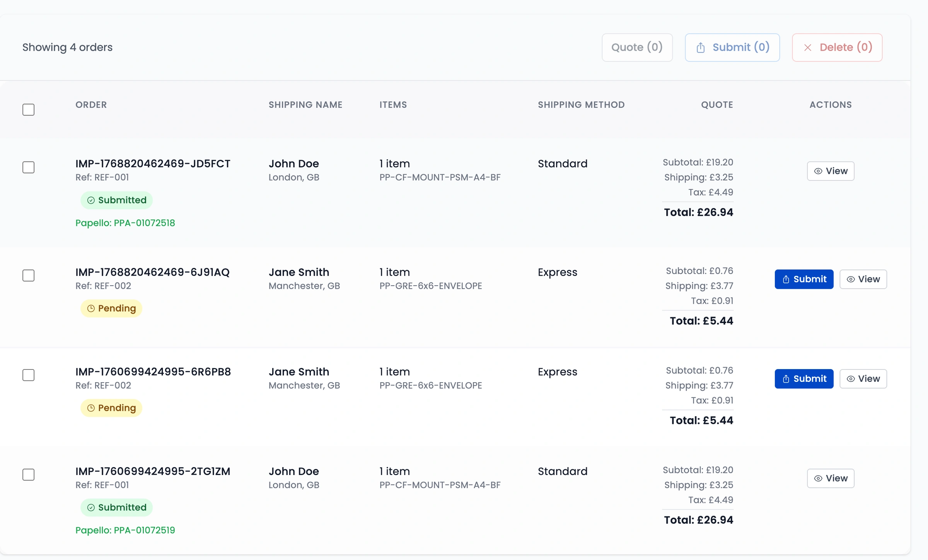The image size is (928, 560).
Task: Click the eye icon on first row's View button
Action: 817,171
